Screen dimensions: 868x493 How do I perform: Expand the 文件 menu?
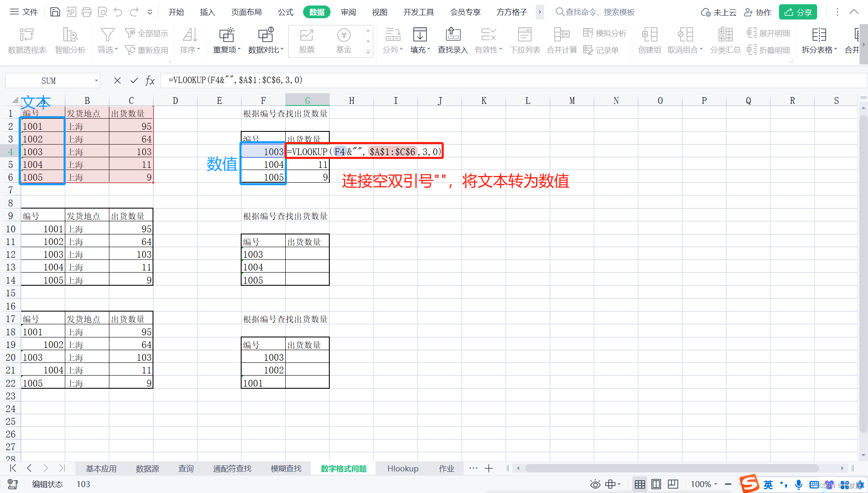(x=24, y=12)
